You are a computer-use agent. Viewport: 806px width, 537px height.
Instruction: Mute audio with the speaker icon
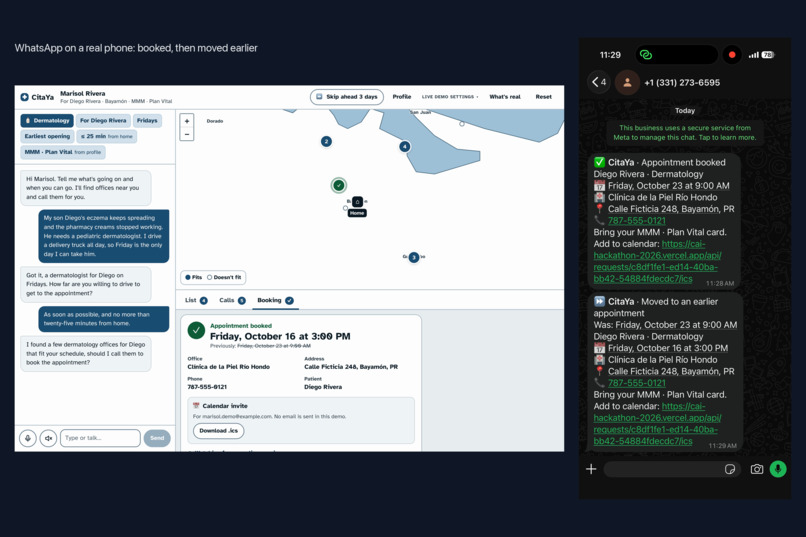[x=48, y=438]
